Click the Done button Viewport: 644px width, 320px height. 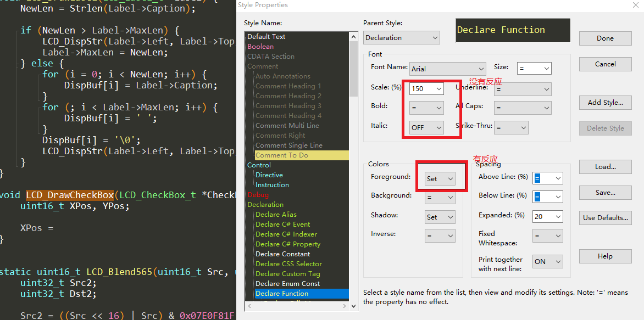[x=605, y=38]
